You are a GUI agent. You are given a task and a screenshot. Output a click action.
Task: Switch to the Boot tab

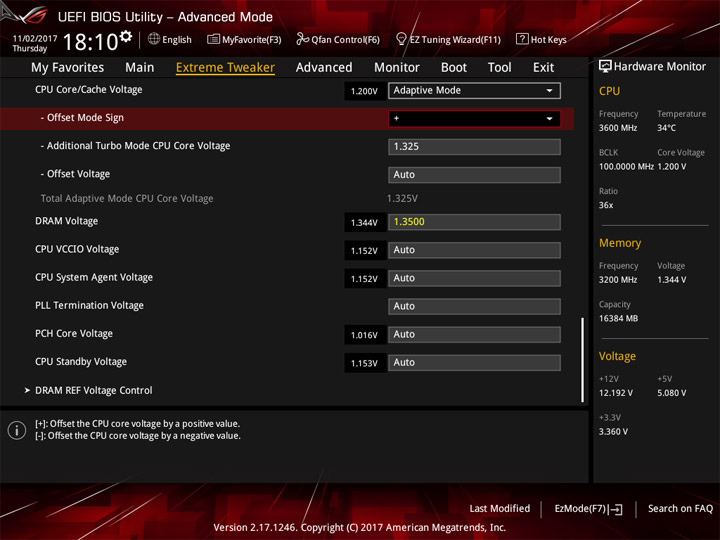[x=454, y=68]
